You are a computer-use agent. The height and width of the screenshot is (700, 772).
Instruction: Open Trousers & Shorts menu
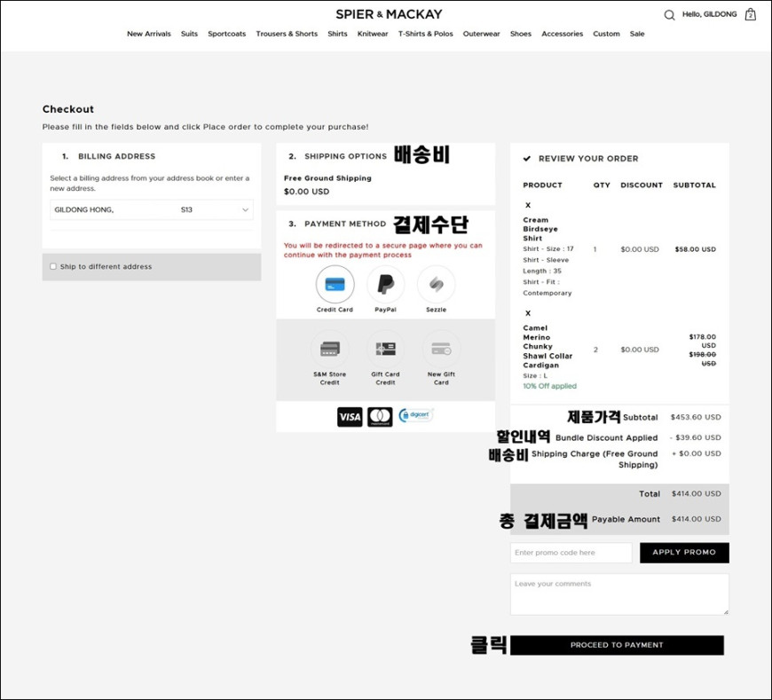pos(287,34)
